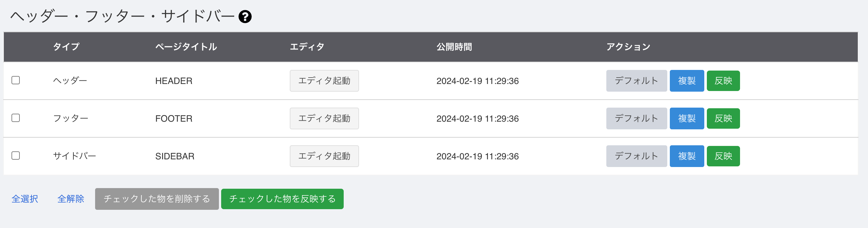Apply HEADER using green 反映 button
Viewport: 868px width, 228px height.
coord(723,81)
